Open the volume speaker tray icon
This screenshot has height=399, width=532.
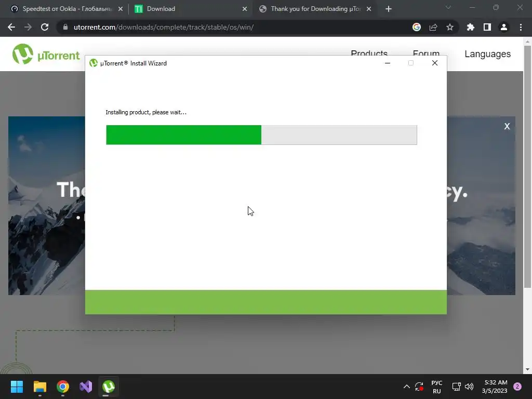tap(469, 387)
